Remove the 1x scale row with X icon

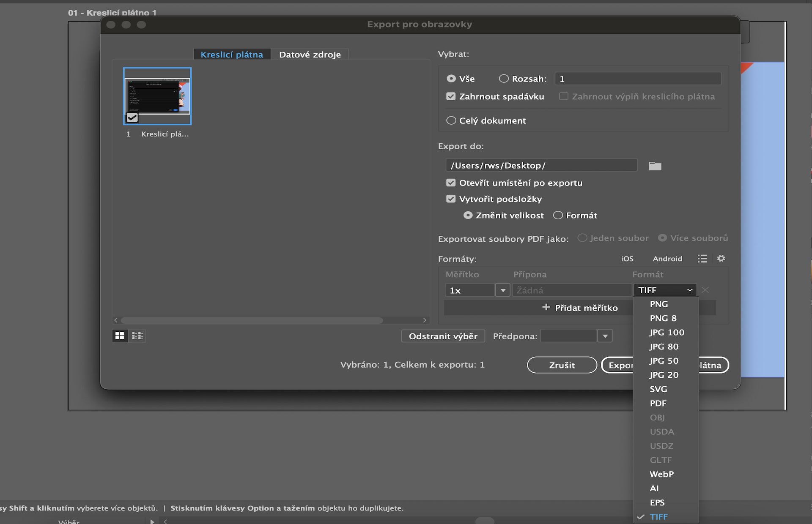[705, 290]
